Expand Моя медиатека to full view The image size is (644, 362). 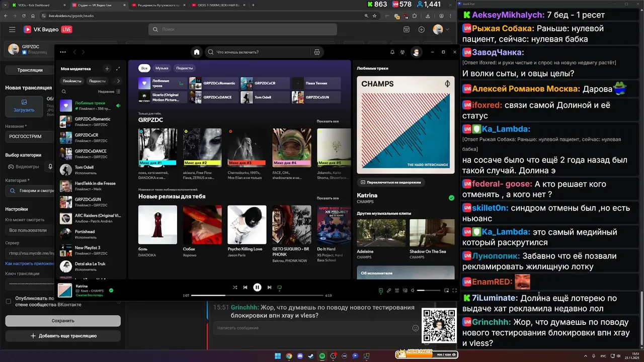coord(118,68)
